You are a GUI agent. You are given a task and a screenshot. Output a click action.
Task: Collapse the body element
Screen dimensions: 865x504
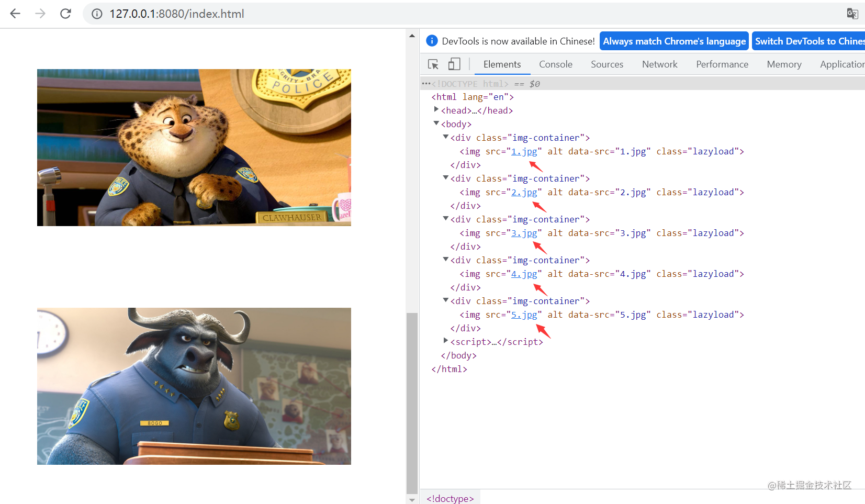436,124
